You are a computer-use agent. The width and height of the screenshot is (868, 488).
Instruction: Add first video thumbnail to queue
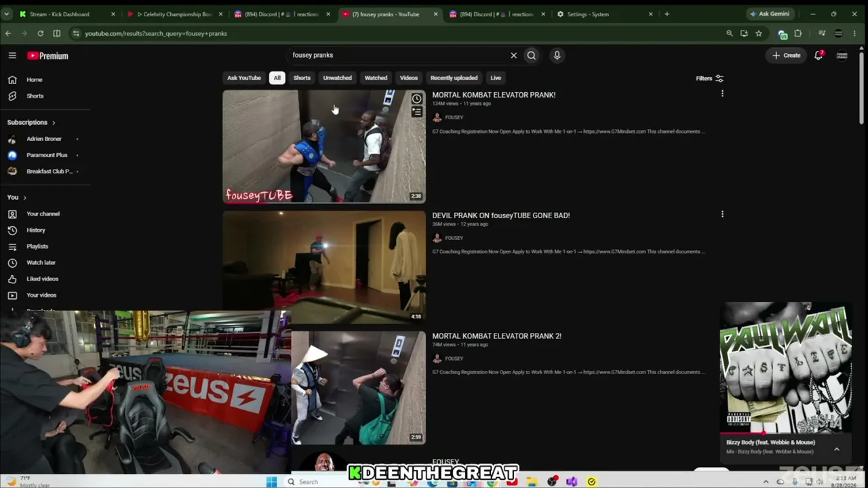416,113
